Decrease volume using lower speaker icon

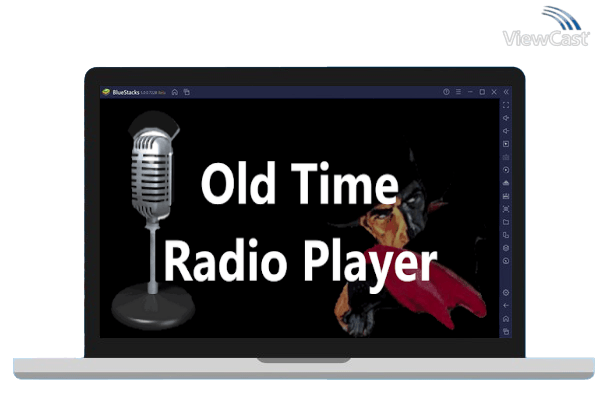tap(506, 131)
